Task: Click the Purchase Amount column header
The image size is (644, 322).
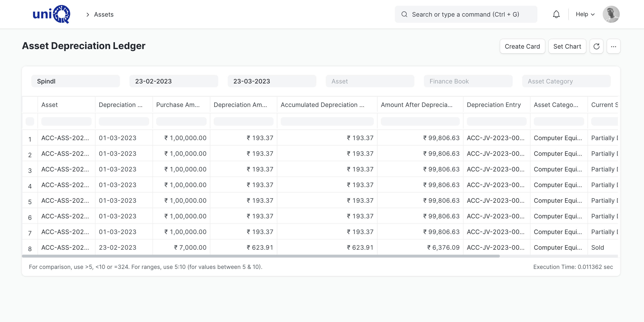Action: point(181,105)
